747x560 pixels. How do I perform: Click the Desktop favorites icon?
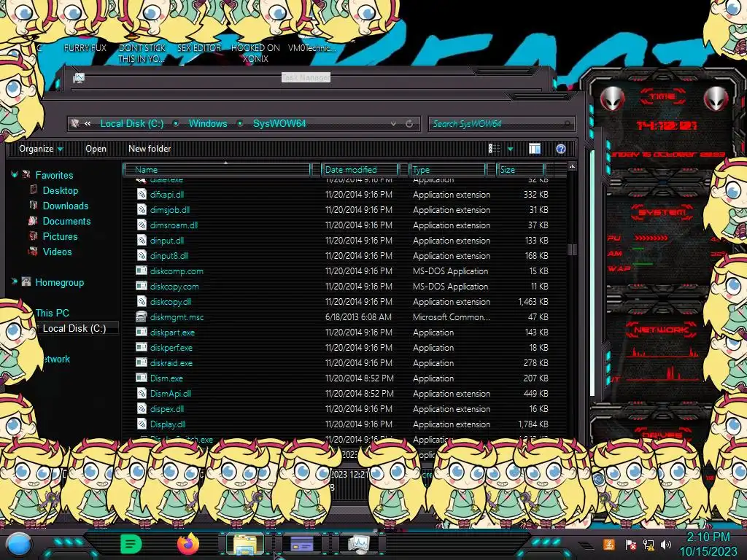34,190
